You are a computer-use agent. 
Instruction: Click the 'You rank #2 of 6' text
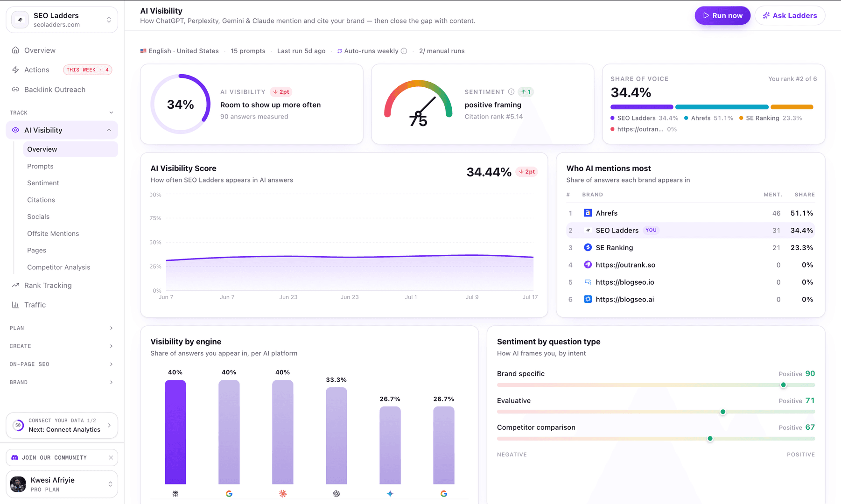click(x=792, y=79)
